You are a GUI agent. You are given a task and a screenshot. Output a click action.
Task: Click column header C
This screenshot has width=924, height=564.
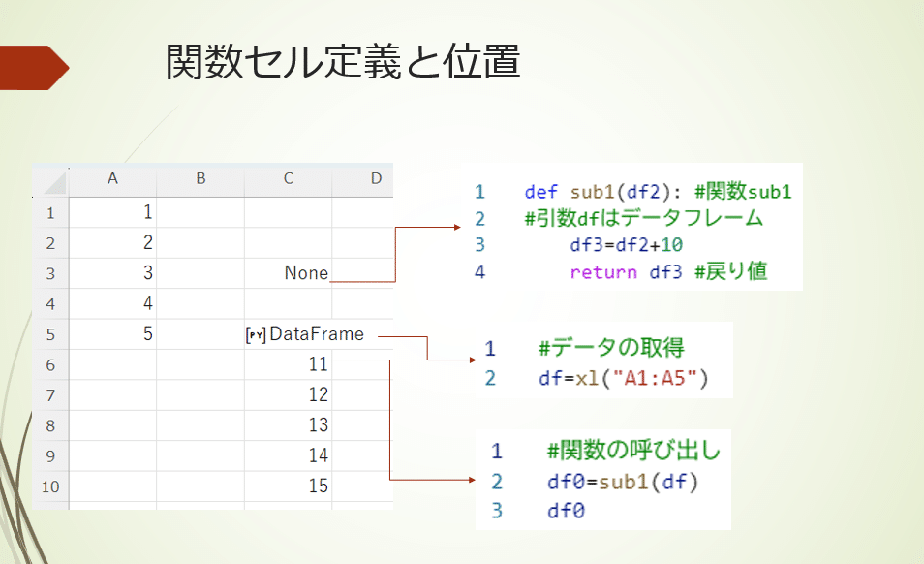click(x=287, y=179)
